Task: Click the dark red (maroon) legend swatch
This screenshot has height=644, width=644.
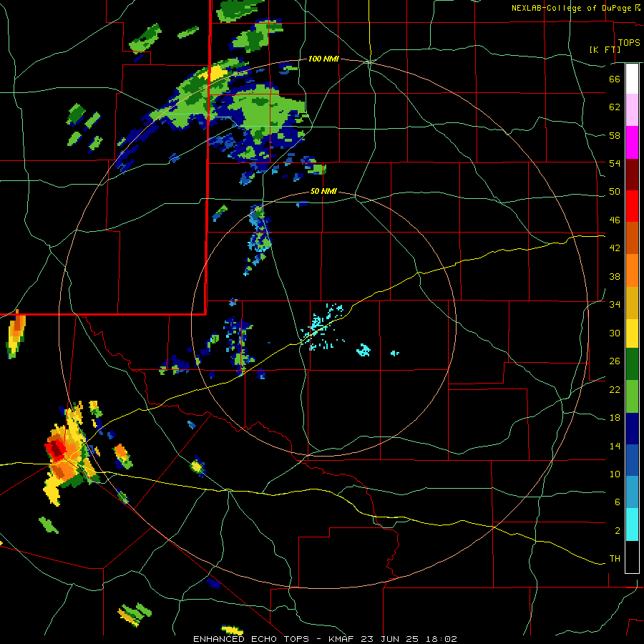Action: tap(632, 175)
